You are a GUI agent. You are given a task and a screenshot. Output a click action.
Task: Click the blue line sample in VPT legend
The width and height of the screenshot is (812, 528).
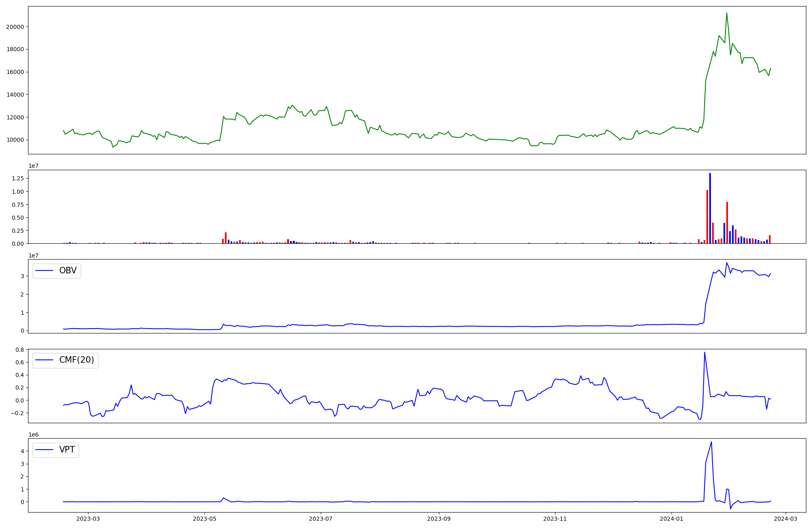pos(45,450)
